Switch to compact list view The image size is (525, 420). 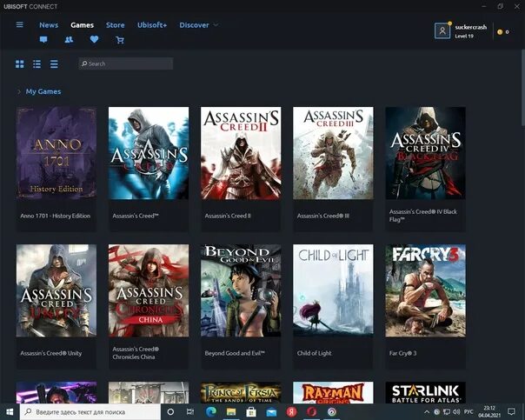point(54,64)
